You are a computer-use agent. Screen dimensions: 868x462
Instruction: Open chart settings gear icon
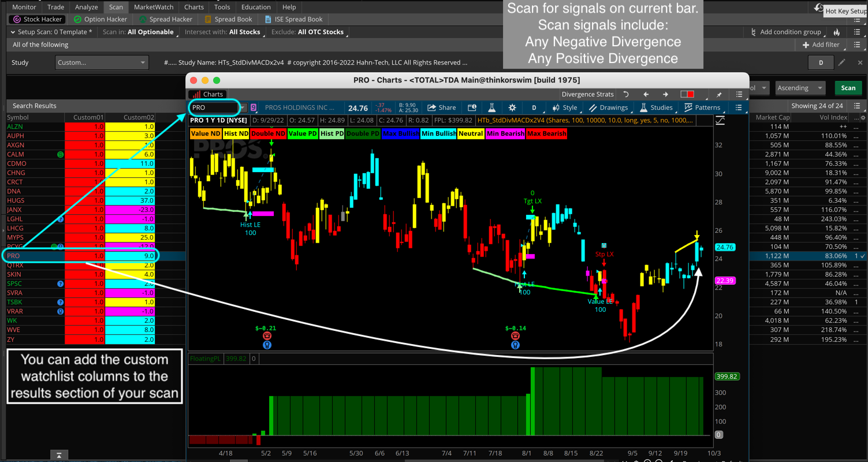tap(512, 107)
